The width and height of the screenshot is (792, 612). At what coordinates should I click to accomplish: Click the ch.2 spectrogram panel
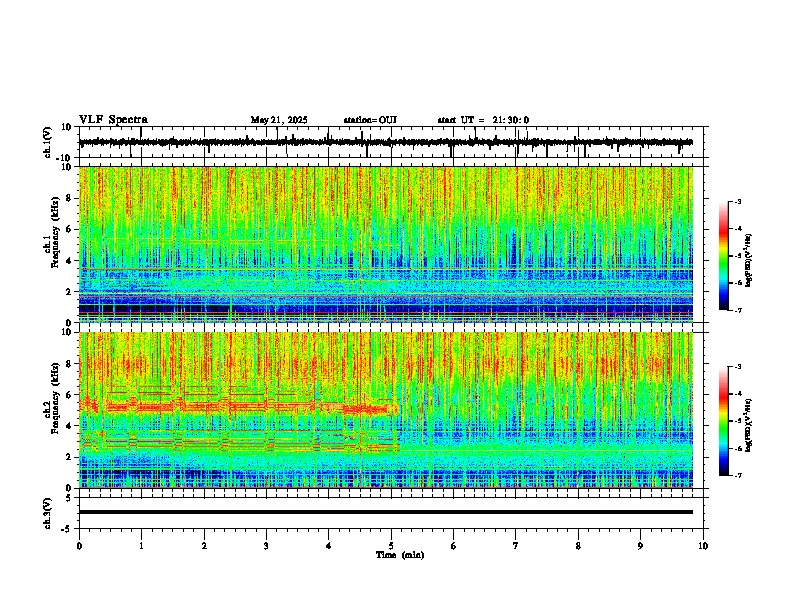[x=386, y=410]
